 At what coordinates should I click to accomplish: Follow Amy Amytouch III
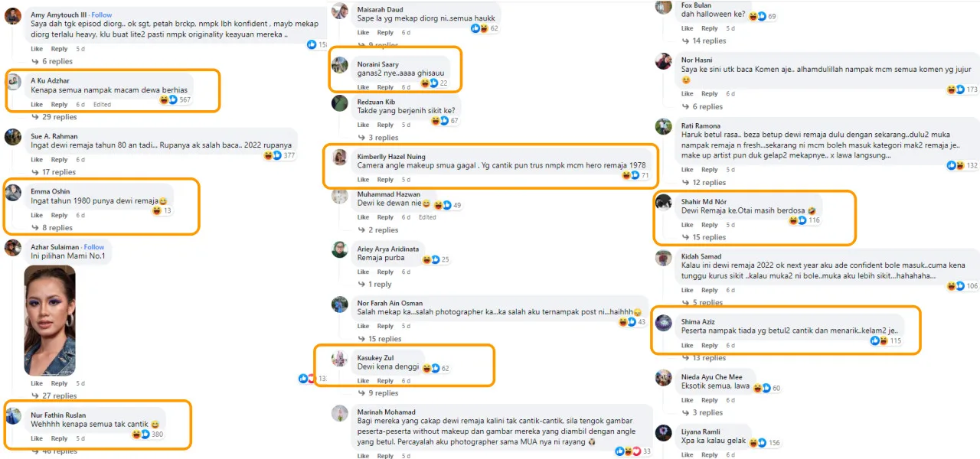tap(102, 15)
